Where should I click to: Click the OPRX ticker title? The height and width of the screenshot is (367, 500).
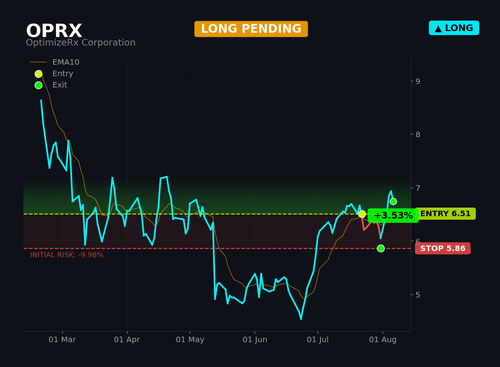pos(54,30)
